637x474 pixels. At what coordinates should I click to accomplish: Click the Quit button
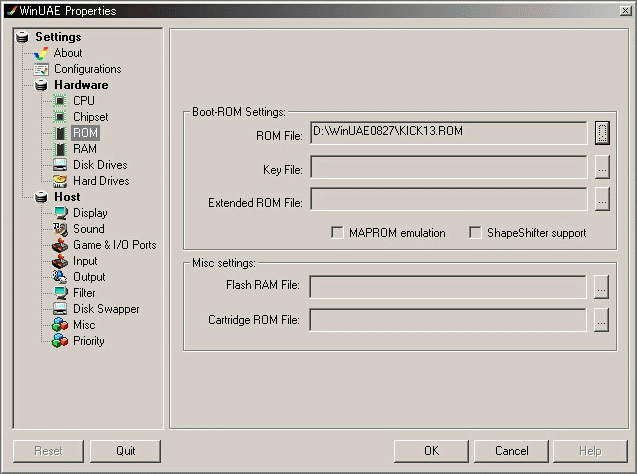125,451
